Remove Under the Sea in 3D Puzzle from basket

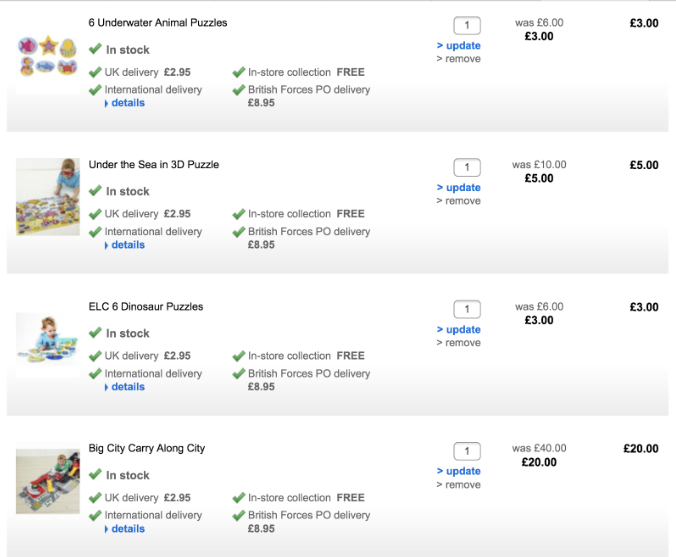pos(462,201)
